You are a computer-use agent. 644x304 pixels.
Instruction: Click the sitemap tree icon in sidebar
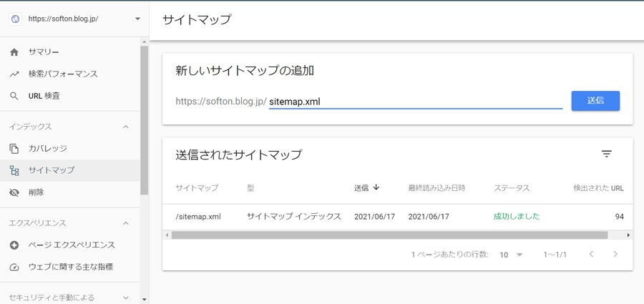click(14, 170)
